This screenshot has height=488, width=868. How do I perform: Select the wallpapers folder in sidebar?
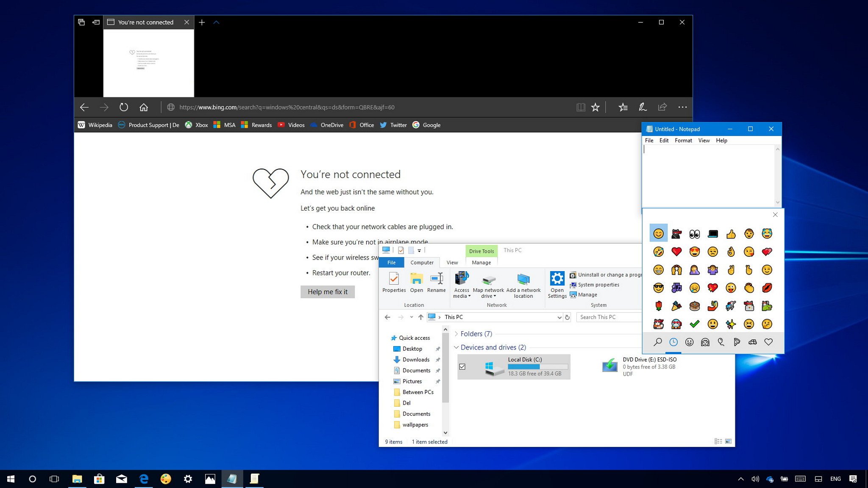coord(415,424)
